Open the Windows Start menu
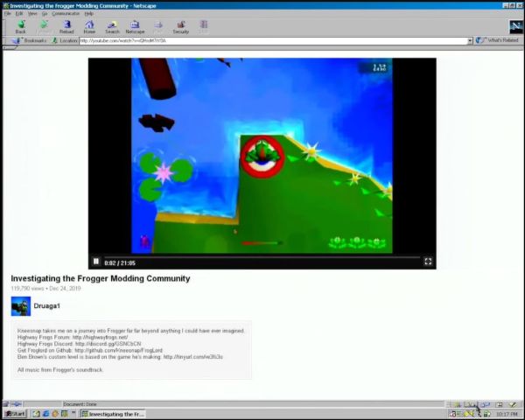Viewport: 525px width, 420px height. [x=14, y=414]
